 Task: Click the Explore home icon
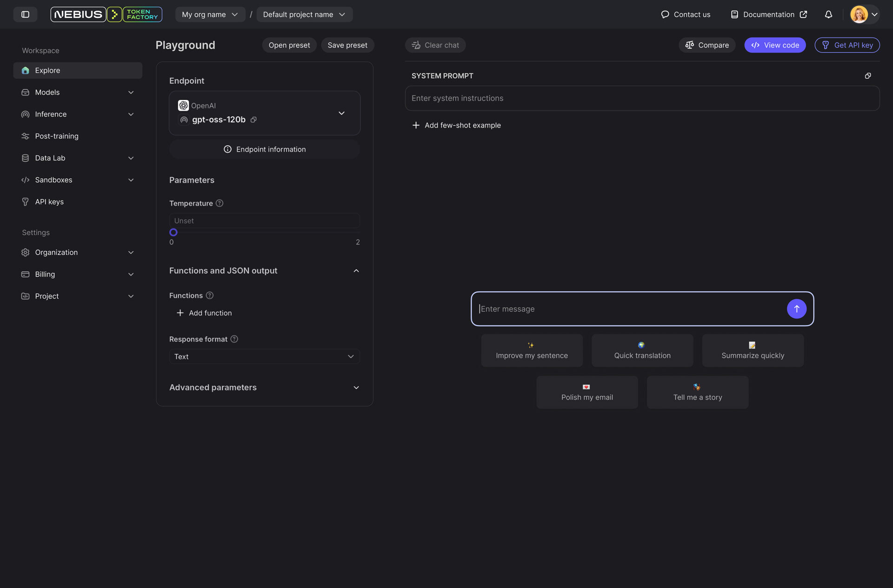(26, 70)
